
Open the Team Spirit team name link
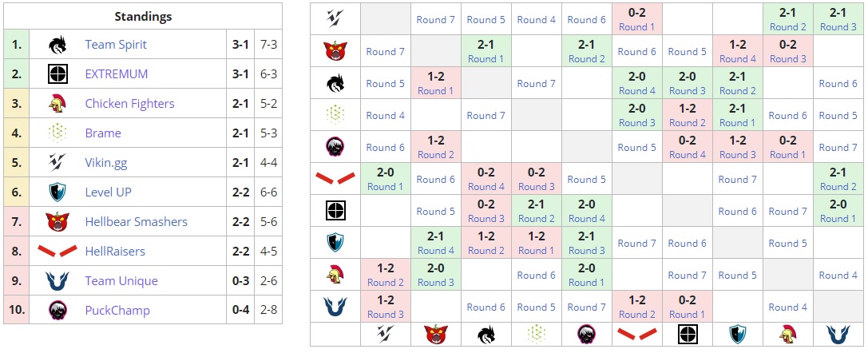point(116,45)
